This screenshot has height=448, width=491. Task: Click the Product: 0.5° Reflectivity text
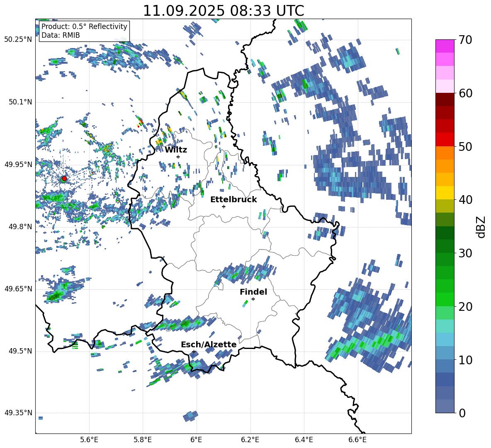[x=84, y=26]
